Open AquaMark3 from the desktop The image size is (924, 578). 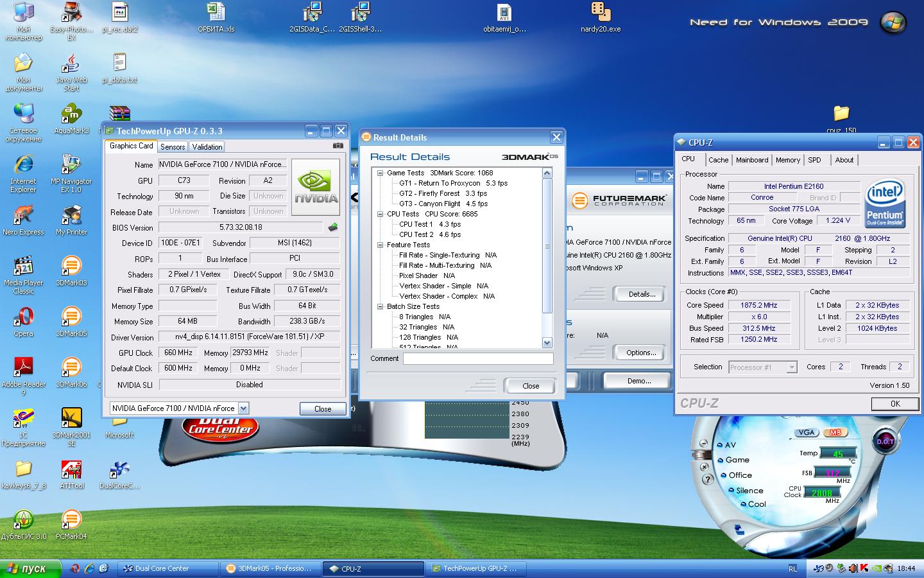click(x=71, y=119)
